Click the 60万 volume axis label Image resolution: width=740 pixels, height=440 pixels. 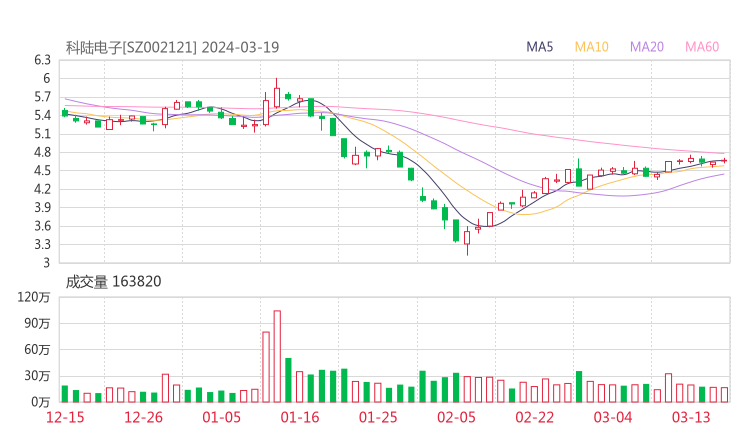click(37, 350)
